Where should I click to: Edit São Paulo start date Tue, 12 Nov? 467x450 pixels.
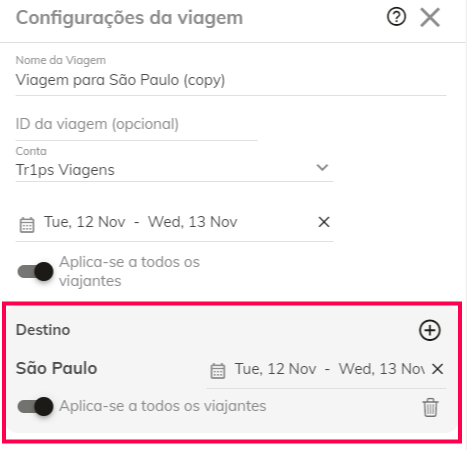[x=276, y=369]
